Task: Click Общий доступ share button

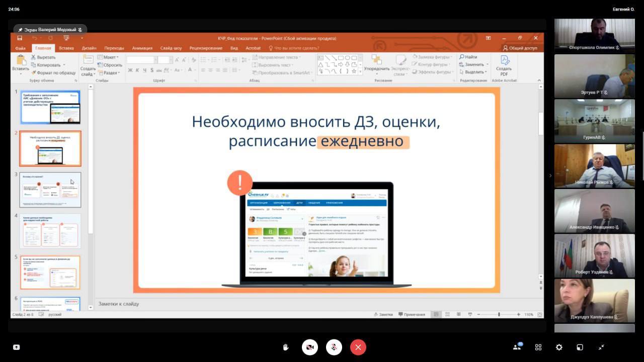Action: coord(520,48)
